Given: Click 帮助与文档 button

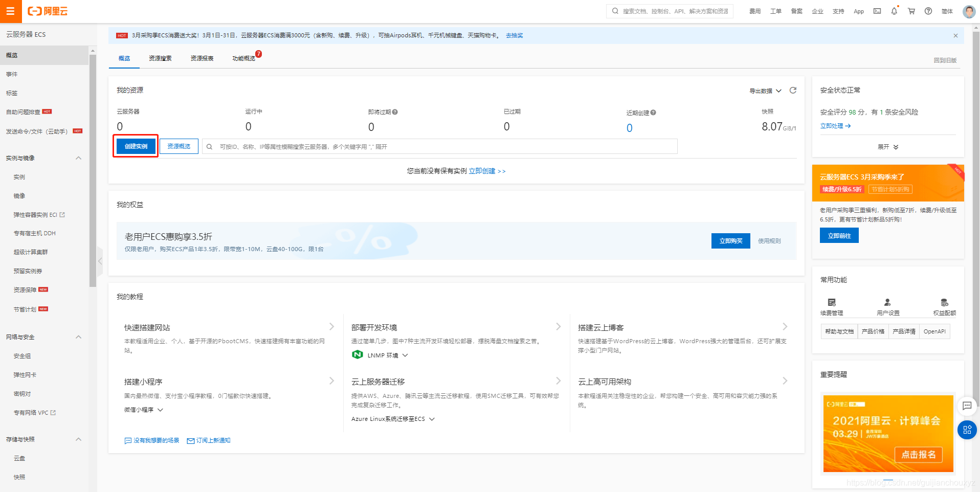Looking at the screenshot, I should coord(839,331).
